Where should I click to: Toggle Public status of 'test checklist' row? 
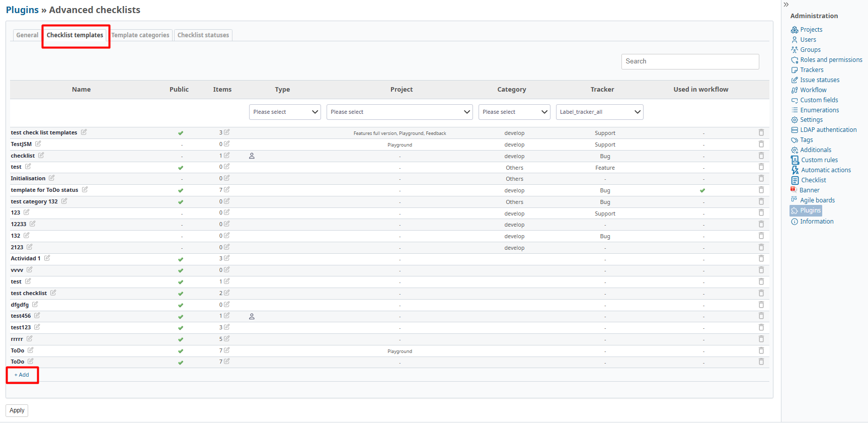click(x=181, y=294)
